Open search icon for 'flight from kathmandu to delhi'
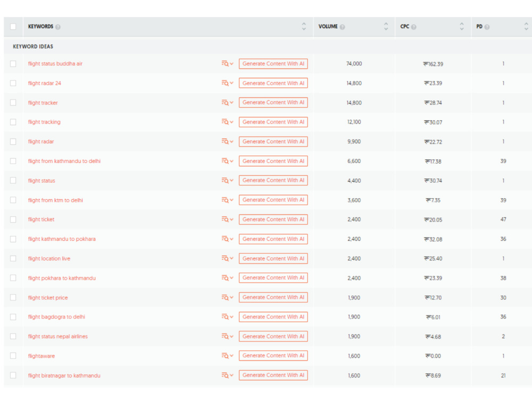 pos(227,161)
